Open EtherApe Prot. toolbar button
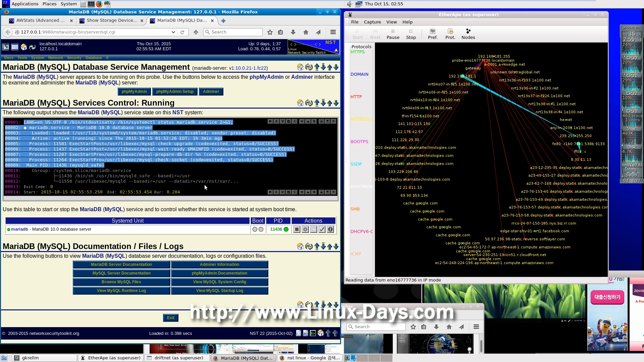 (x=450, y=34)
